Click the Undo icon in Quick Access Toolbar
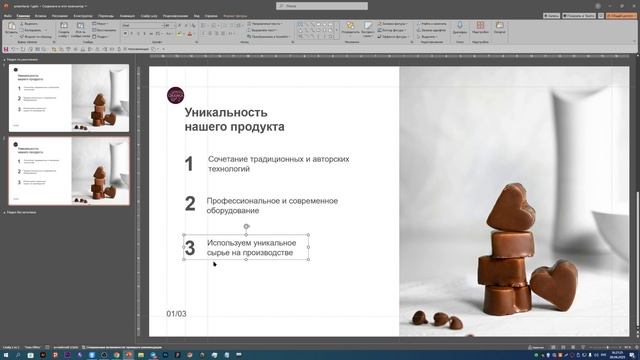 point(13,49)
